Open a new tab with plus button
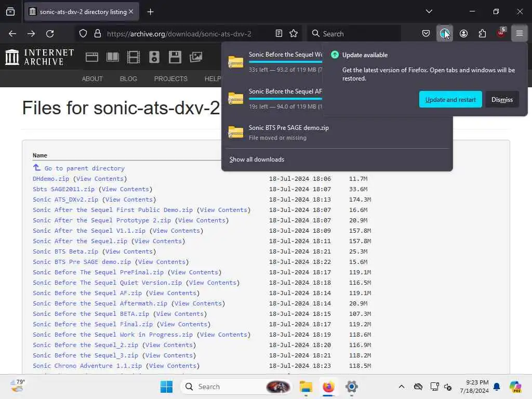This screenshot has width=532, height=399. tap(150, 12)
